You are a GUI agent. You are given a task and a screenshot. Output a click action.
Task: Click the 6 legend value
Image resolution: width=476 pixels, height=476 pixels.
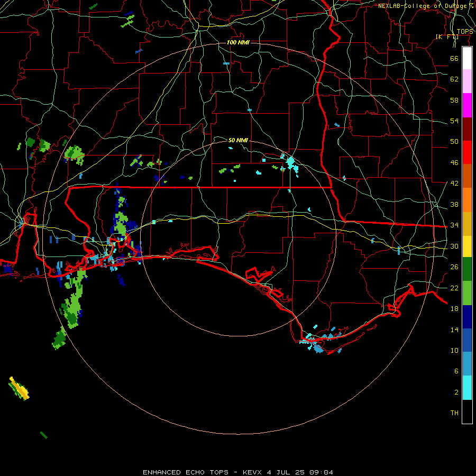456,371
